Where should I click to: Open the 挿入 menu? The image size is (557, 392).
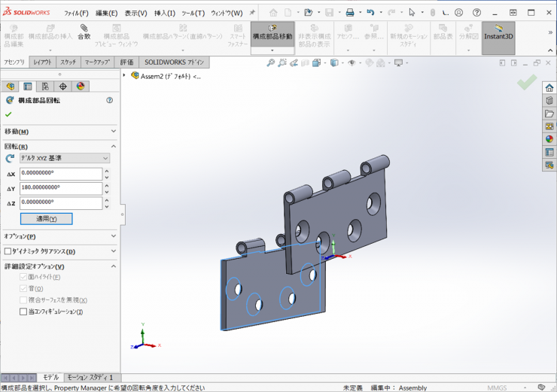[x=165, y=13]
